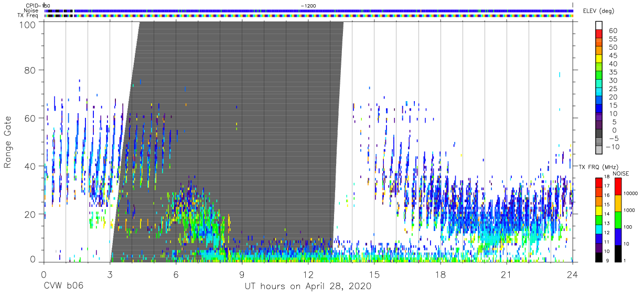Click the 'TX FRQ (MHz)' legend title
Screen dimensions: 644x297
(597, 167)
